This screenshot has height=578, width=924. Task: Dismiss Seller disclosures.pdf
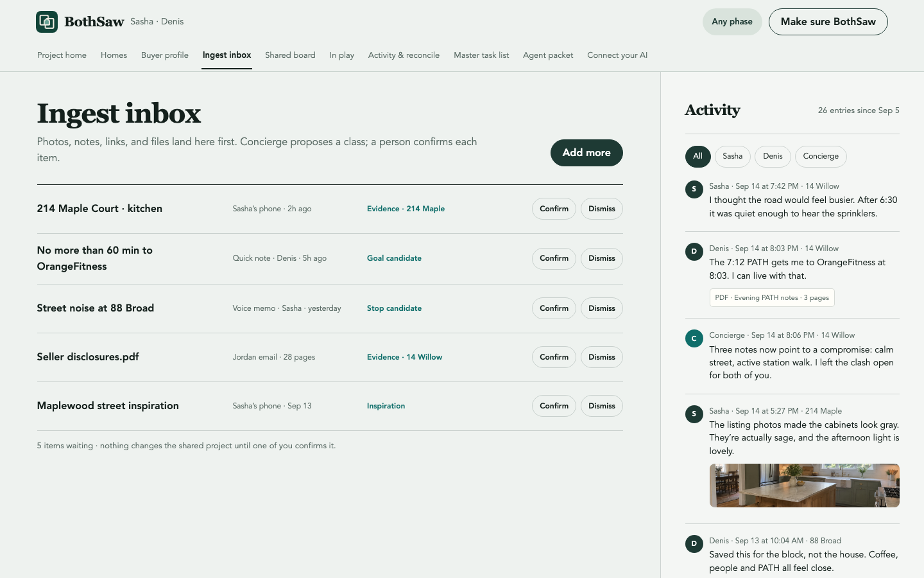pos(602,357)
